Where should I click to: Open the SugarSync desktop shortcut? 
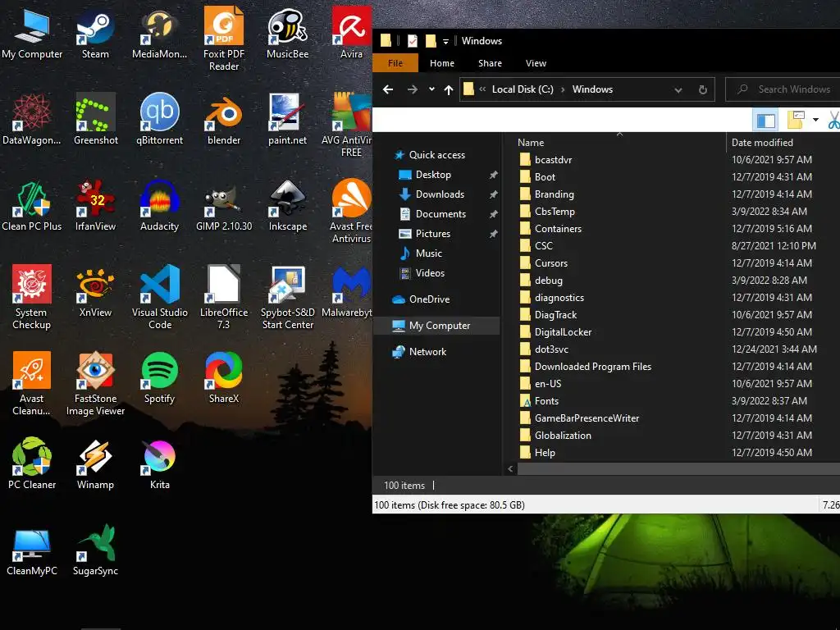point(95,550)
